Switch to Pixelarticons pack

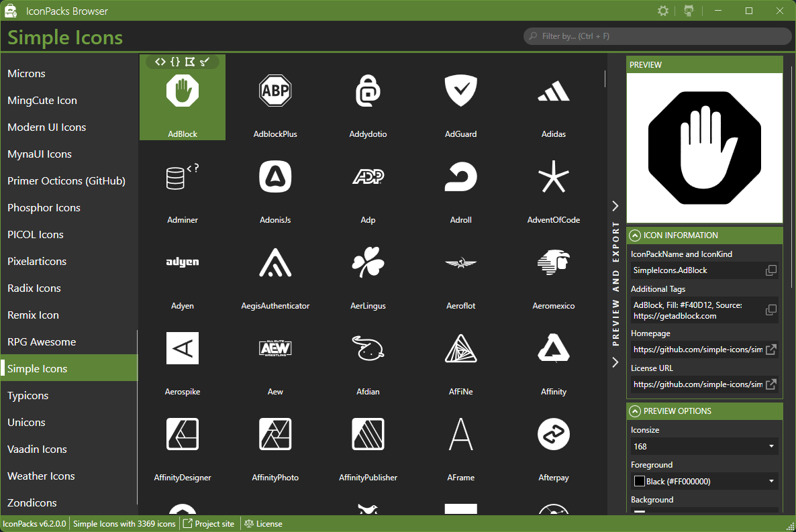[x=68, y=262]
